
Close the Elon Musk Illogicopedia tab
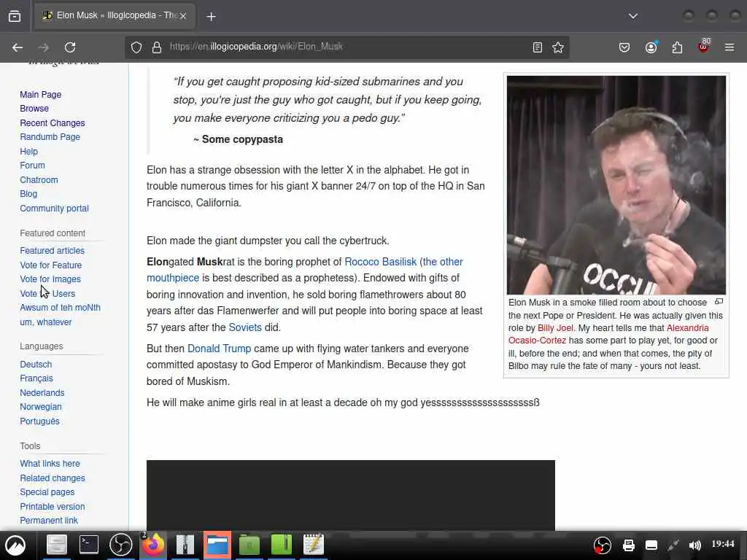click(183, 16)
